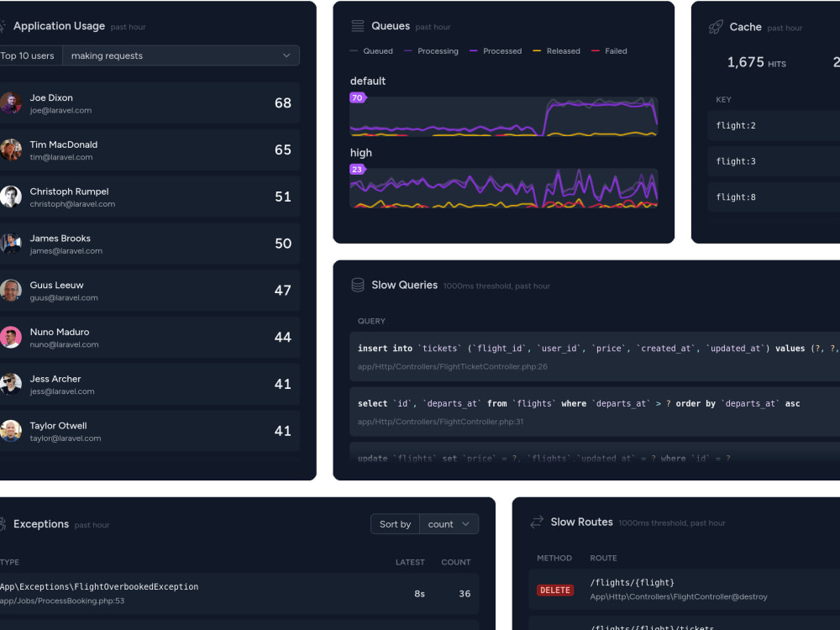Click the flight:2 cache key
The width and height of the screenshot is (840, 630).
coord(736,125)
